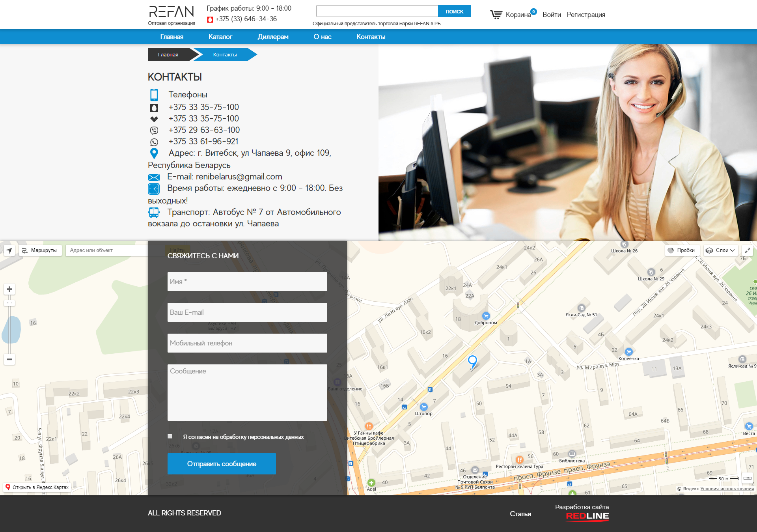The image size is (757, 532).
Task: Open the Слои layers dropdown
Action: tap(721, 250)
